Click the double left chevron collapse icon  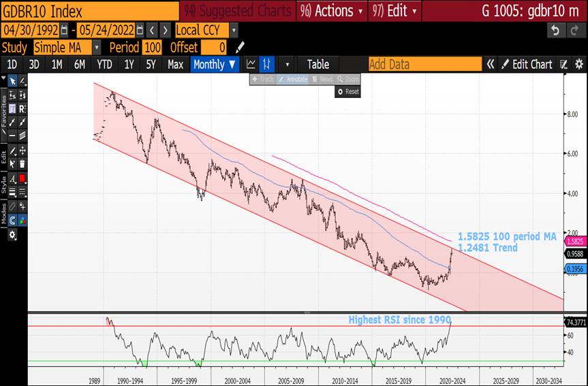coord(490,64)
